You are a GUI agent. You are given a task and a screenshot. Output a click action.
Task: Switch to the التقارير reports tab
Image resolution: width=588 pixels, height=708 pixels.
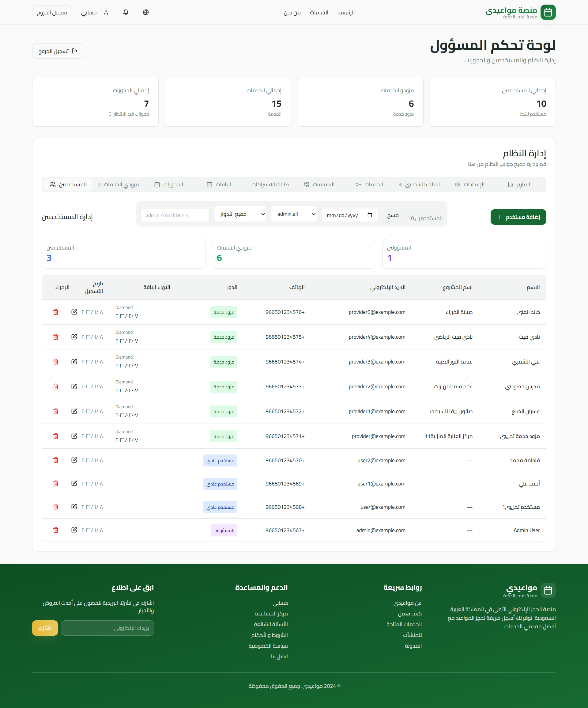[x=520, y=185]
